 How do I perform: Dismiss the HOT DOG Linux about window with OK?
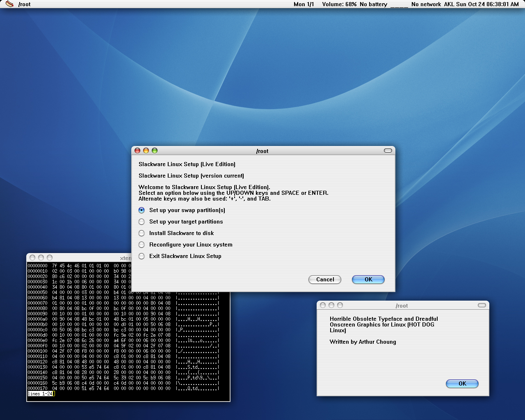pos(462,383)
